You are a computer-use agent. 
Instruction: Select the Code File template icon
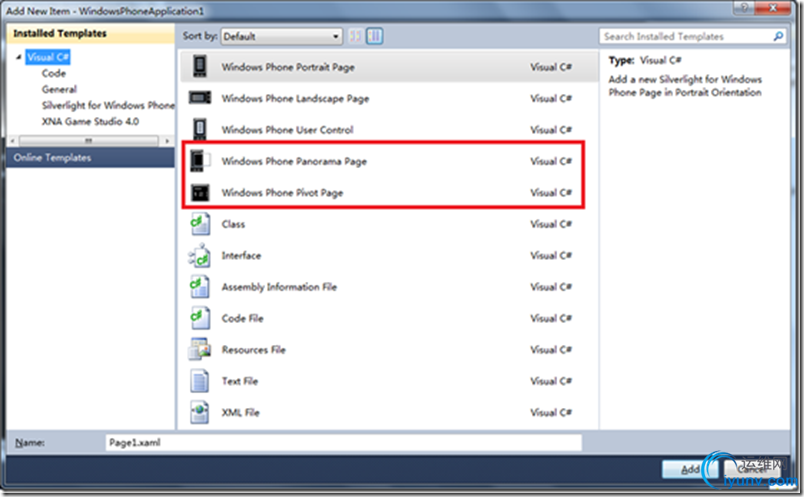point(199,318)
